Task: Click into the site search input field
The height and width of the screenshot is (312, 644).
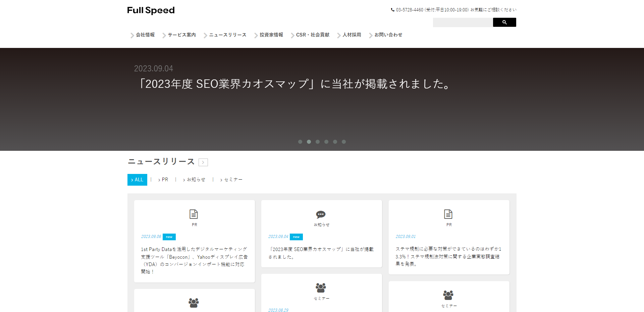Action: click(x=463, y=22)
